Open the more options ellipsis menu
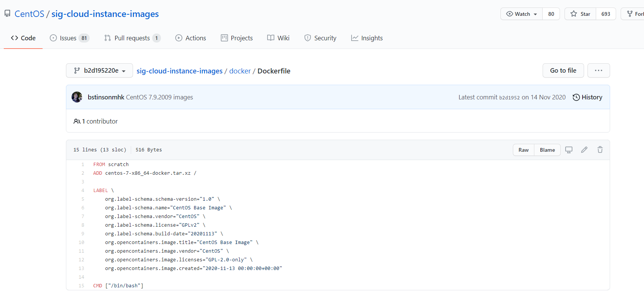The image size is (644, 302). (598, 70)
